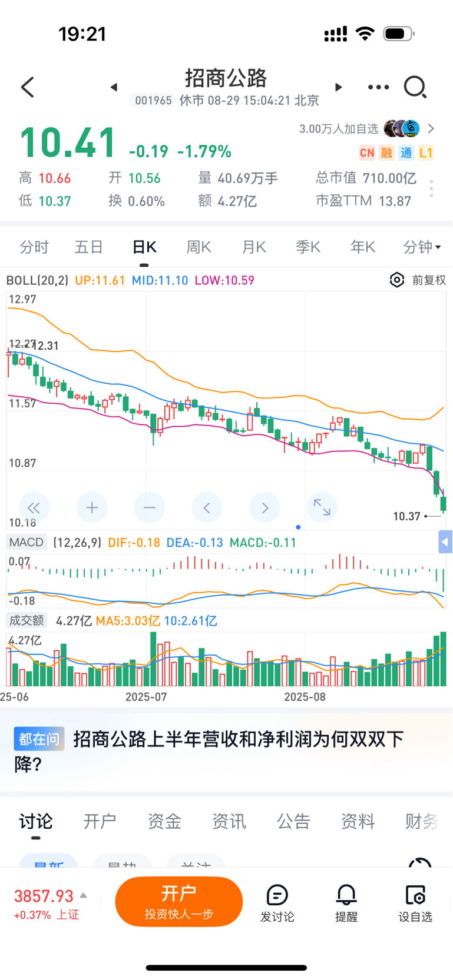The height and width of the screenshot is (980, 453).
Task: Select the 日K chart tab
Action: coord(144,247)
